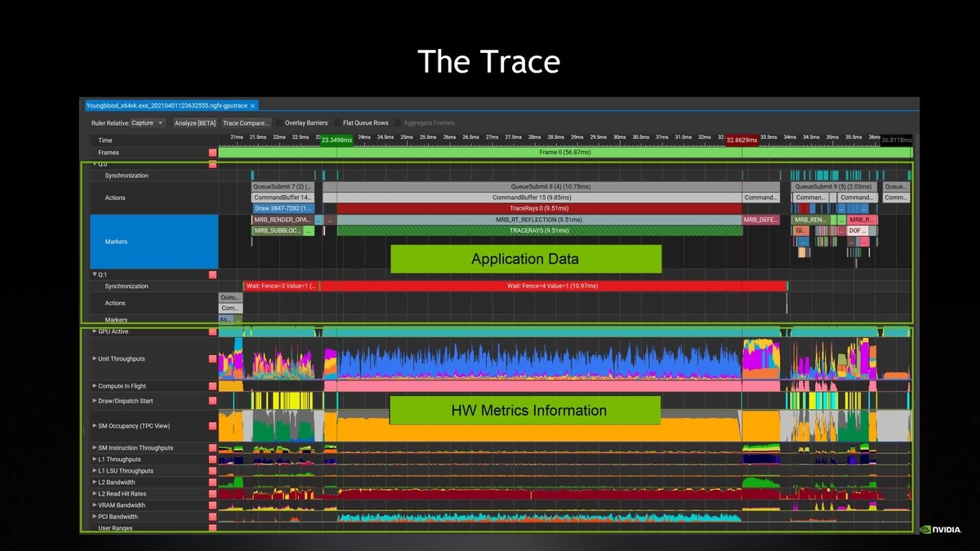Click the Analyze [BETA] button
Image resolution: width=980 pixels, height=551 pixels.
pos(195,123)
